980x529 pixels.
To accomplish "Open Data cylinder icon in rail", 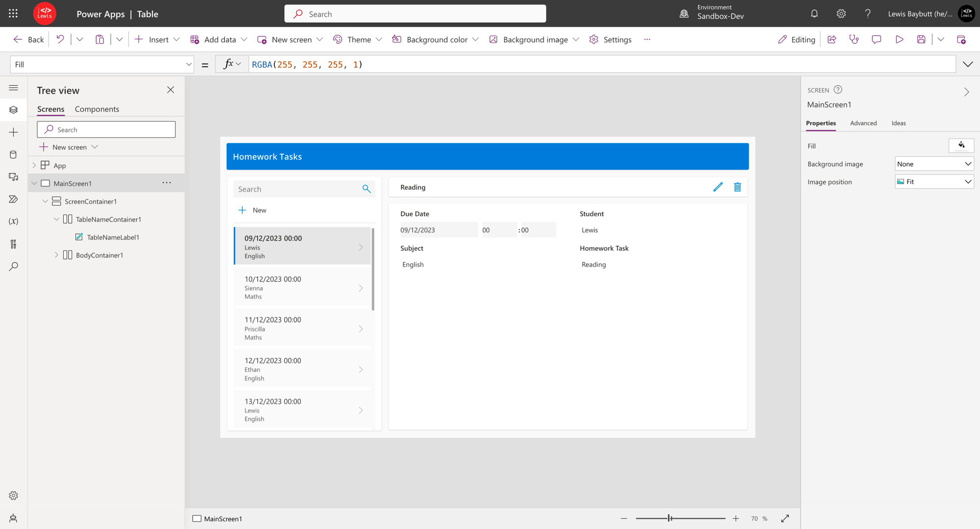I will [13, 154].
